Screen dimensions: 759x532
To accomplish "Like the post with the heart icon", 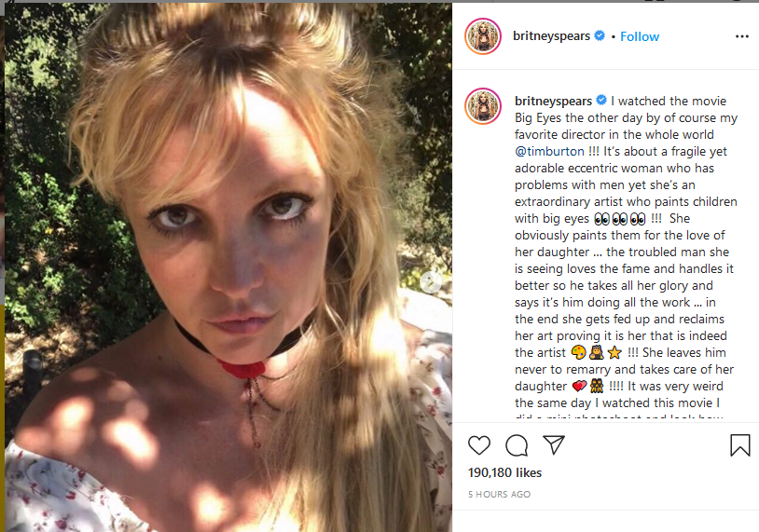I will (x=479, y=445).
